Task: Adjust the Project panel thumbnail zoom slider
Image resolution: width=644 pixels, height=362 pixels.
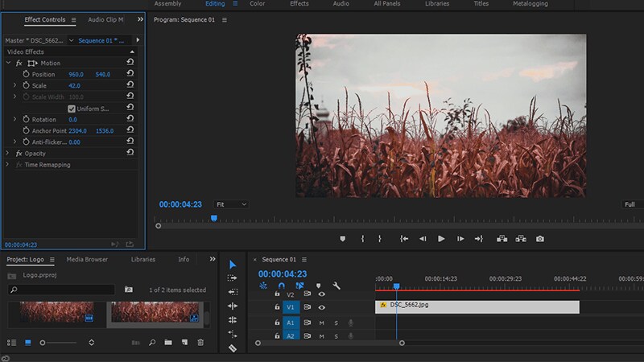Action: point(58,343)
